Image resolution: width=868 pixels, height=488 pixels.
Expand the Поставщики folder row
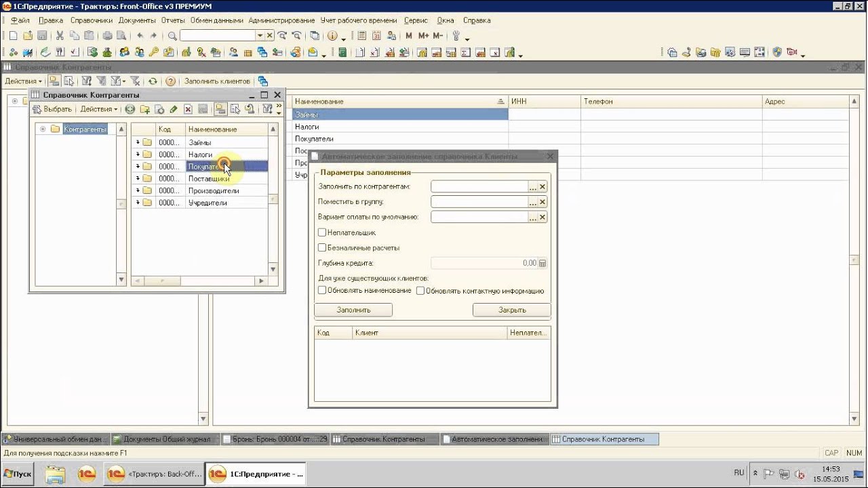pos(138,178)
